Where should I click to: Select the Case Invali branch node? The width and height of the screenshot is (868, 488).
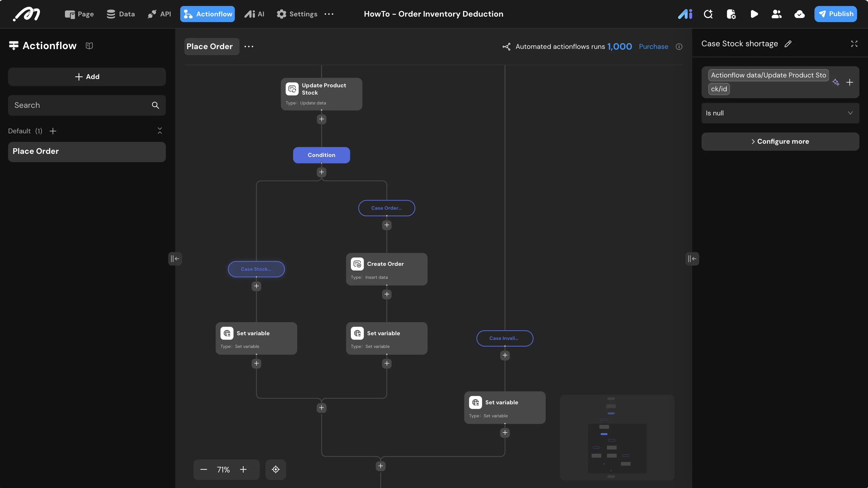tap(505, 338)
